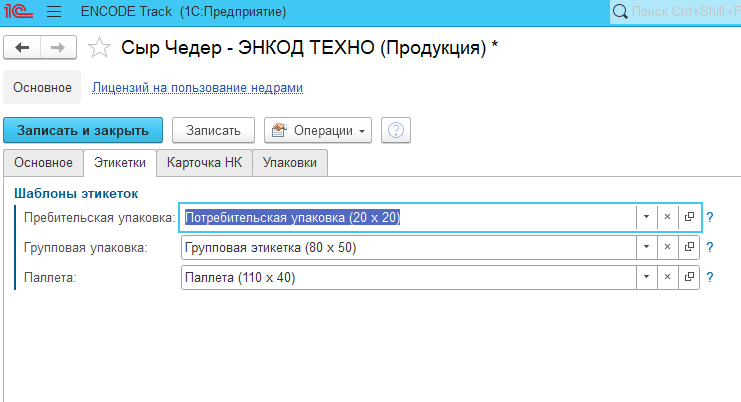This screenshot has height=402, width=741.
Task: Open the hamburger main menu
Action: (54, 13)
